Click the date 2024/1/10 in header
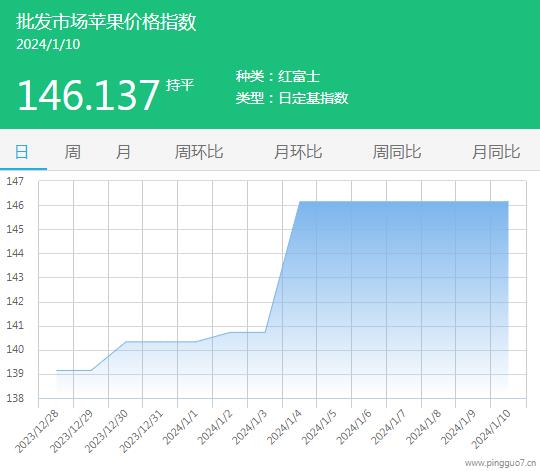The height and width of the screenshot is (471, 540). [48, 44]
